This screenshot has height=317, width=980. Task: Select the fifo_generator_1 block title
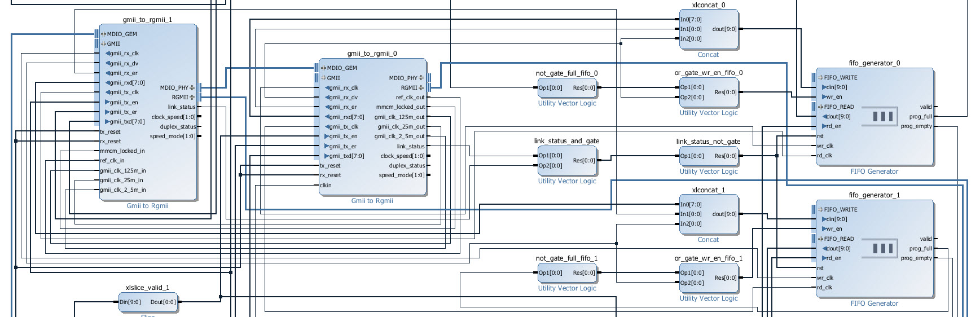(874, 195)
